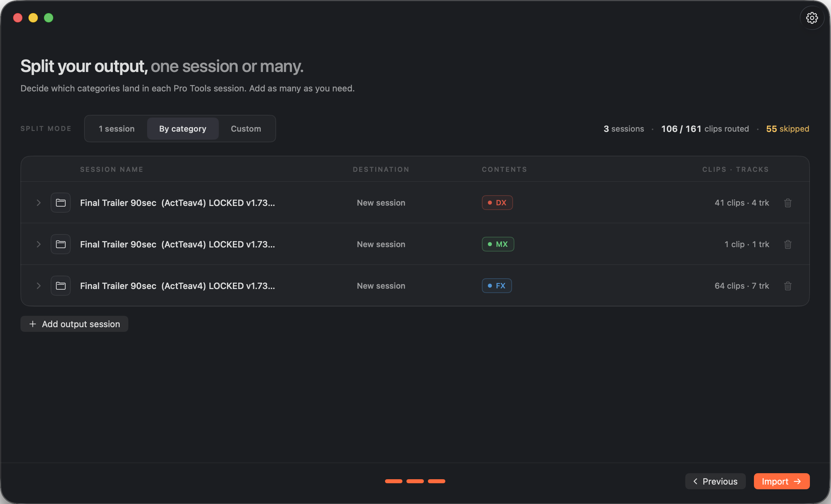This screenshot has width=831, height=504.
Task: Select the 1 session split mode
Action: 116,129
